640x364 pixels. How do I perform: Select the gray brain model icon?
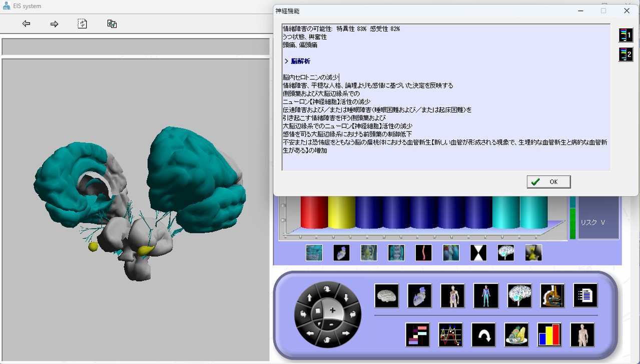[387, 295]
